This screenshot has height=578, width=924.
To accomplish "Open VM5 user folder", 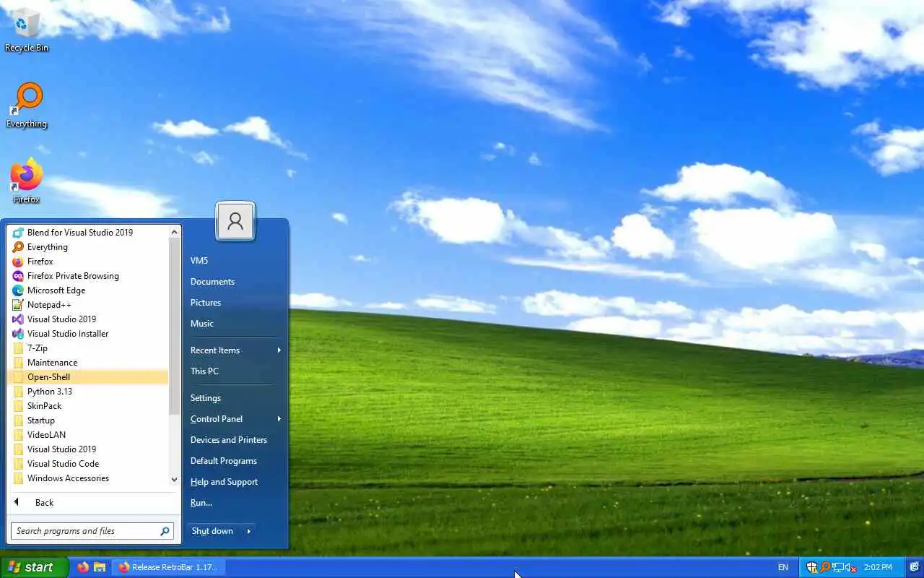I will 235,261.
